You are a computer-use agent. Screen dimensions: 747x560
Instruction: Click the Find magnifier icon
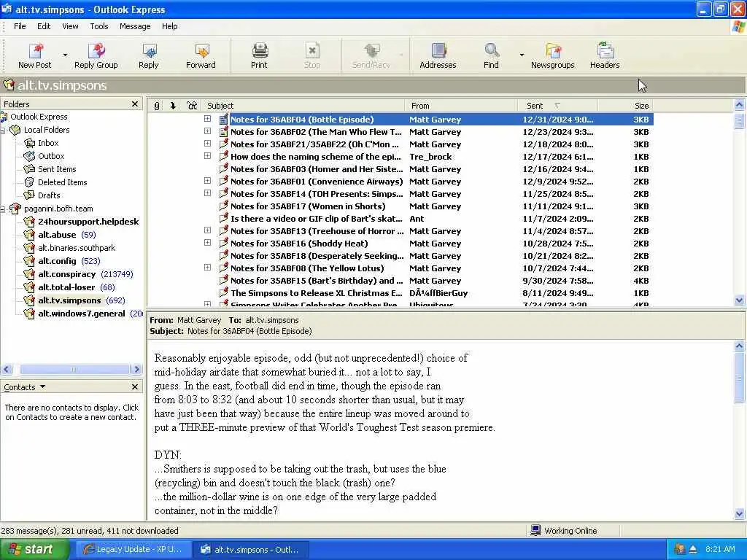point(491,50)
